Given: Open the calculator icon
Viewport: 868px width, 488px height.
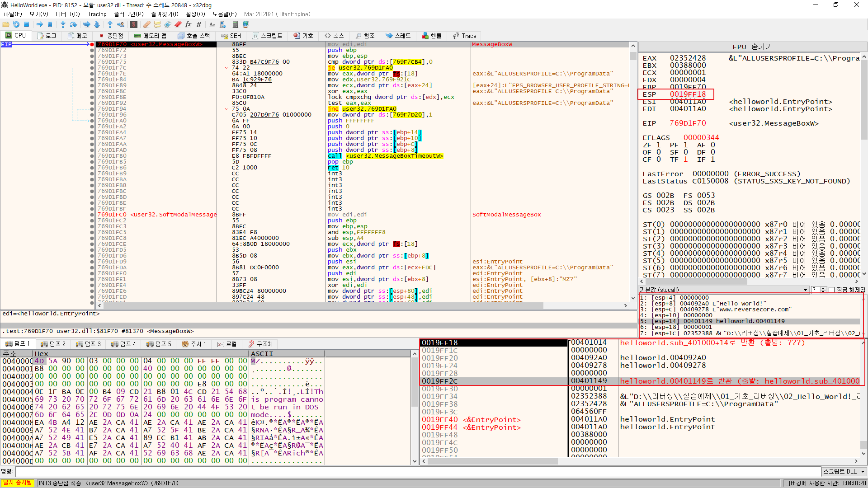Looking at the screenshot, I should pyautogui.click(x=235, y=24).
